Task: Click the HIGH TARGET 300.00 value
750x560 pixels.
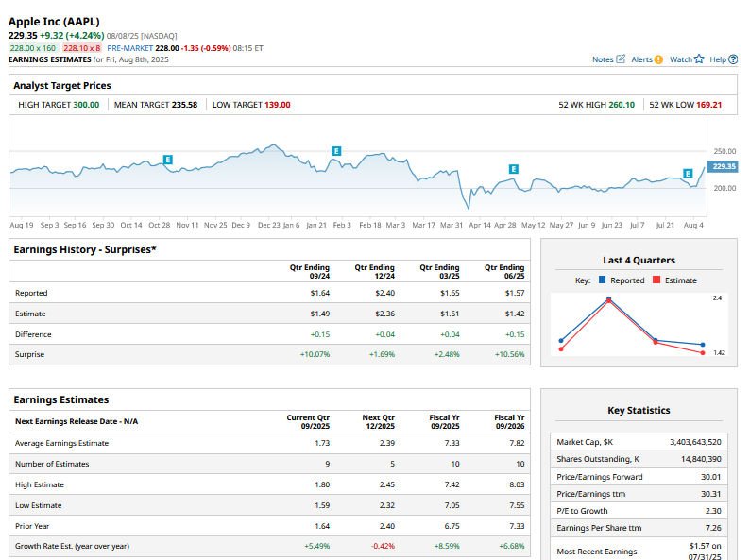Action: tap(86, 105)
